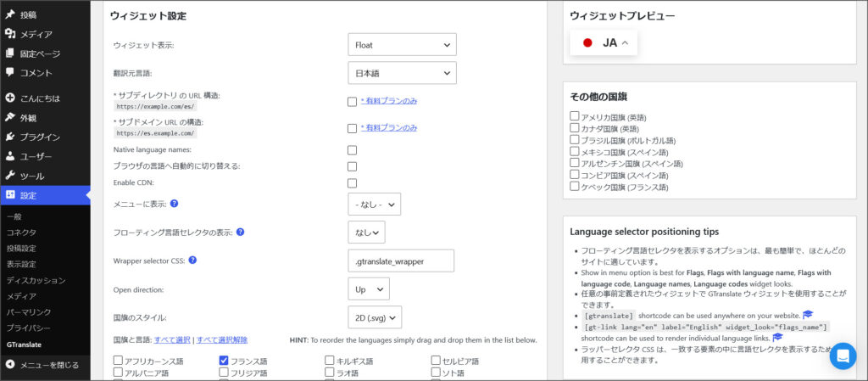
Task: Click すべて選択 link
Action: (x=172, y=340)
